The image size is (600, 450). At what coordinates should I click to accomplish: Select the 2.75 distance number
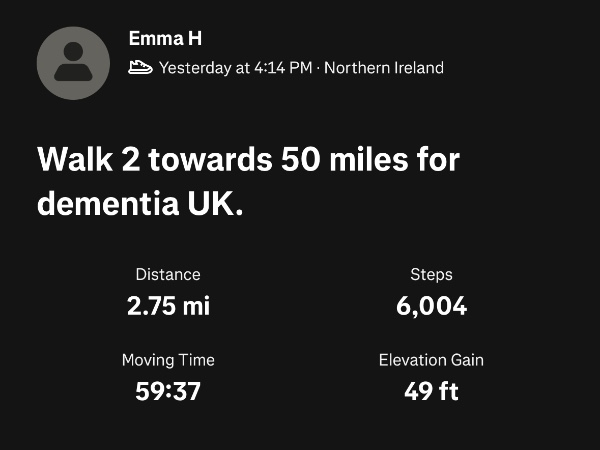point(151,306)
